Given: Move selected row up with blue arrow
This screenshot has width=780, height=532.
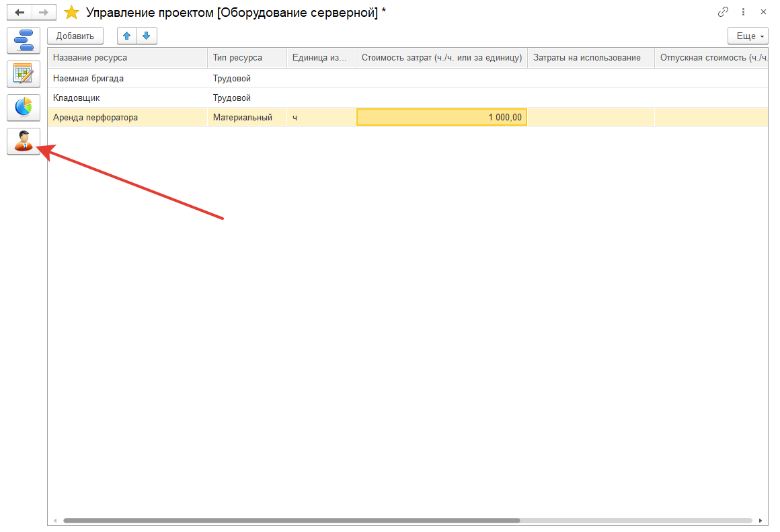Looking at the screenshot, I should point(126,36).
